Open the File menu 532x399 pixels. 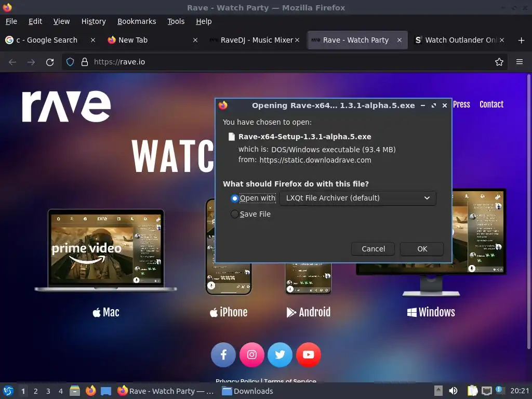pos(11,21)
